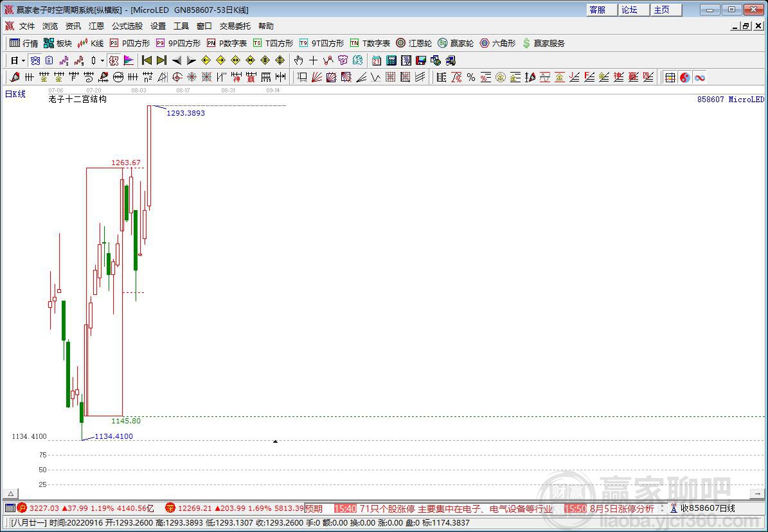The image size is (768, 532).
Task: Select the percent % ratio tool
Action: 470,77
